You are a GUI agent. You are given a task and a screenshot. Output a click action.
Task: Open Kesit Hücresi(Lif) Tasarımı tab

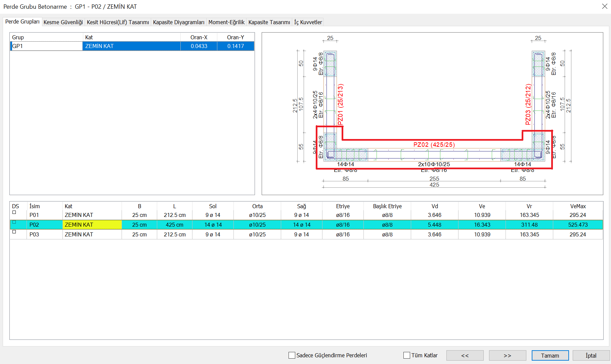click(118, 22)
